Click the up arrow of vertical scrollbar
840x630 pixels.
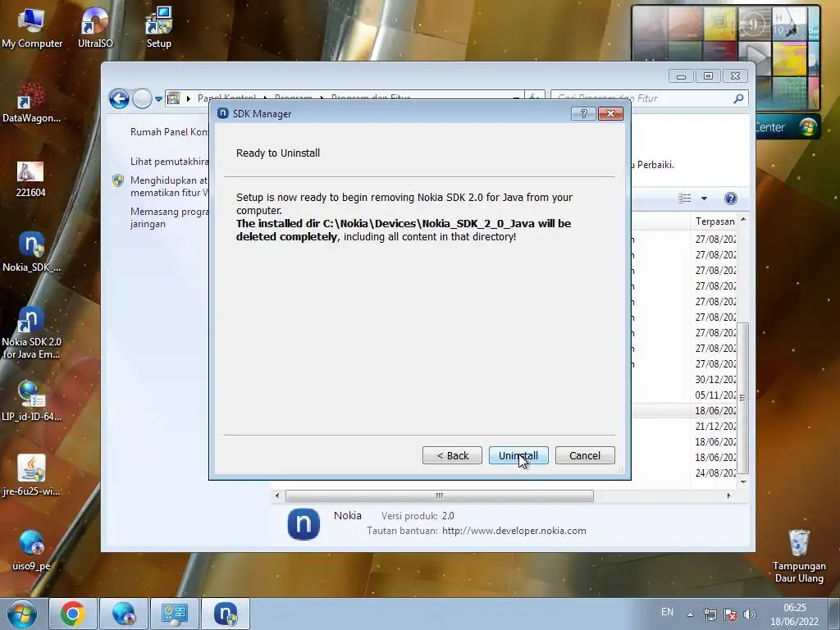click(743, 220)
